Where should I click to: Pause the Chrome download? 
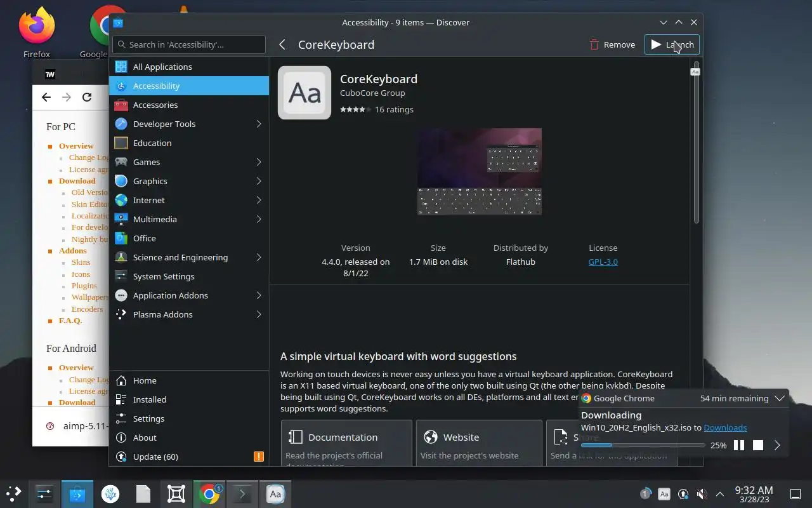(739, 445)
